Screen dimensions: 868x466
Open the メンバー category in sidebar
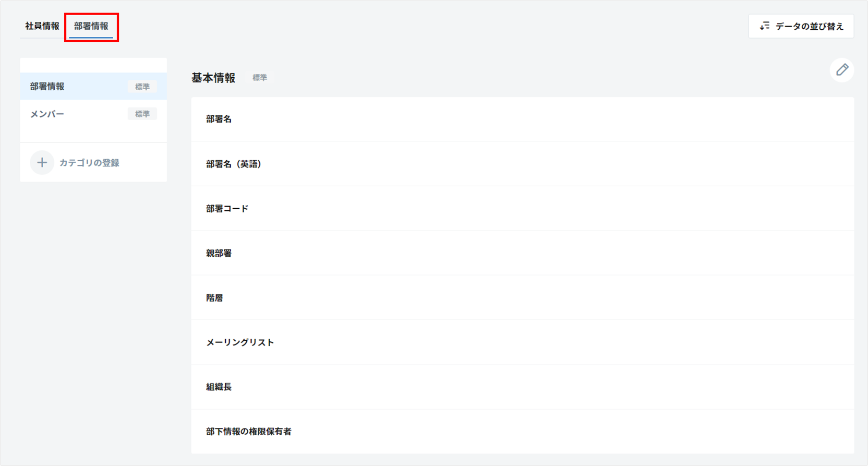pos(47,114)
